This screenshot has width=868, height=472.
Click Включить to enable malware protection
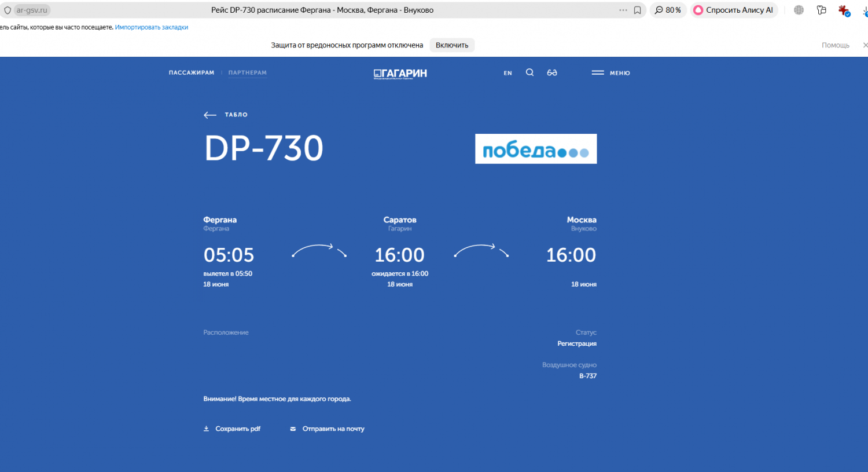452,45
